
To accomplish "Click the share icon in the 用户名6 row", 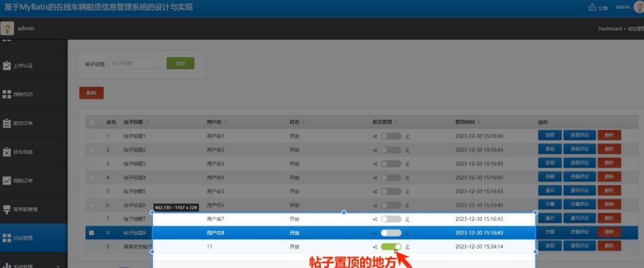I will pyautogui.click(x=375, y=205).
